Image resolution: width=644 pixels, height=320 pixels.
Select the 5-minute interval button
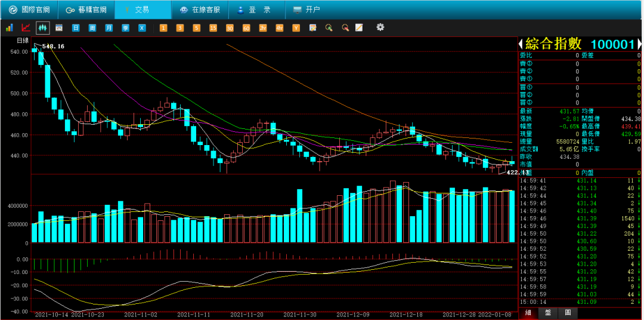[196, 28]
